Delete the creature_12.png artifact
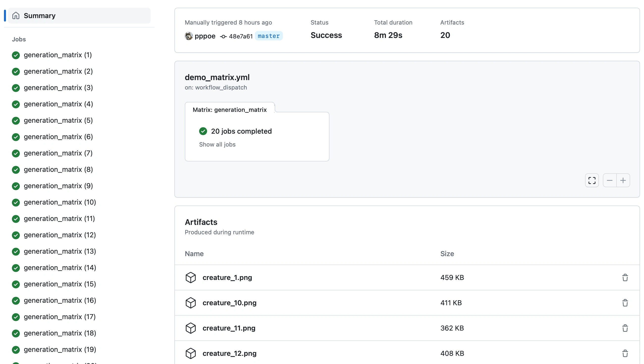 [x=625, y=353]
